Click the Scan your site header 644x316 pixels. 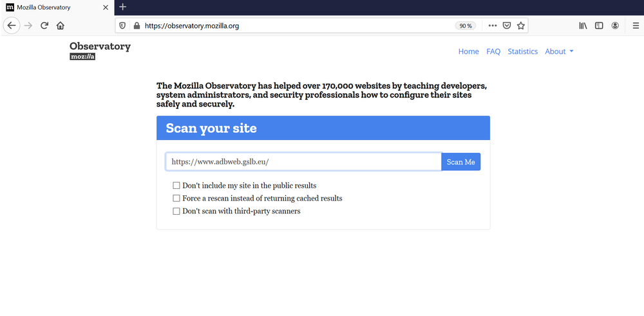[x=323, y=128]
